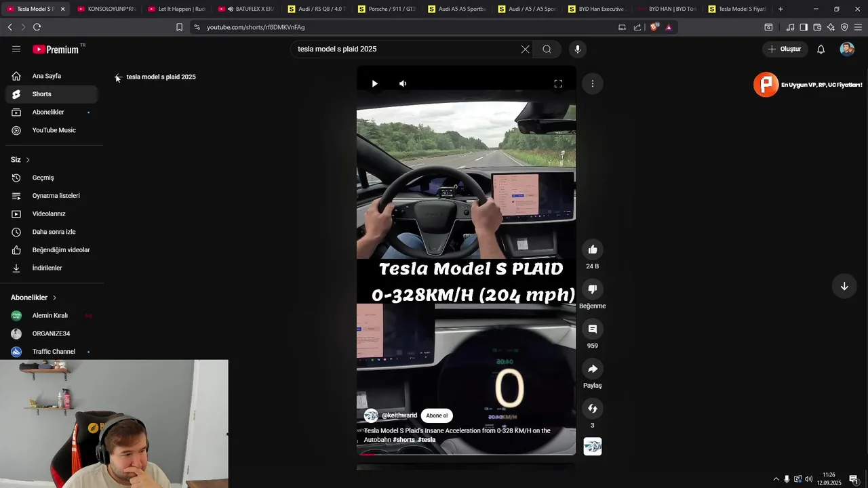Open Brave Rewards triangle icon
This screenshot has width=868, height=488.
click(669, 27)
